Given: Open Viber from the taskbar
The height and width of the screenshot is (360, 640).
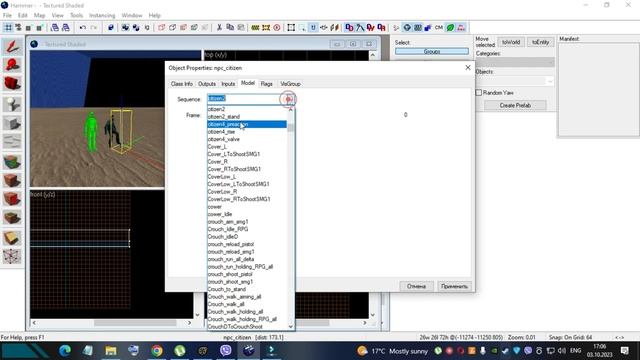Looking at the screenshot, I should (x=226, y=351).
